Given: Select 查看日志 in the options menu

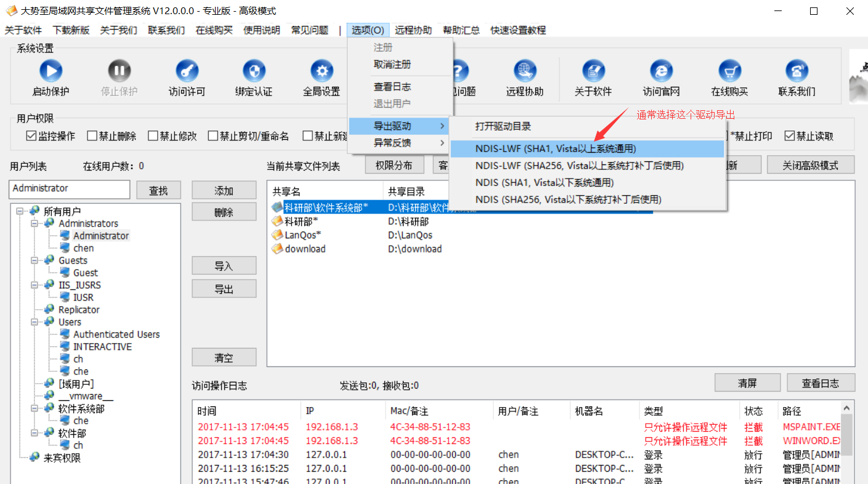Looking at the screenshot, I should point(400,87).
